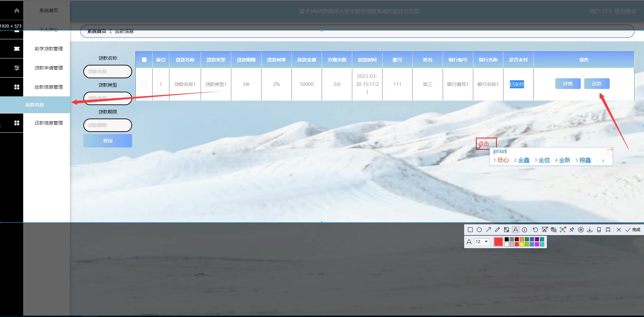644x317 pixels.
Task: Pin the screenshot to the screen
Action: (572, 230)
